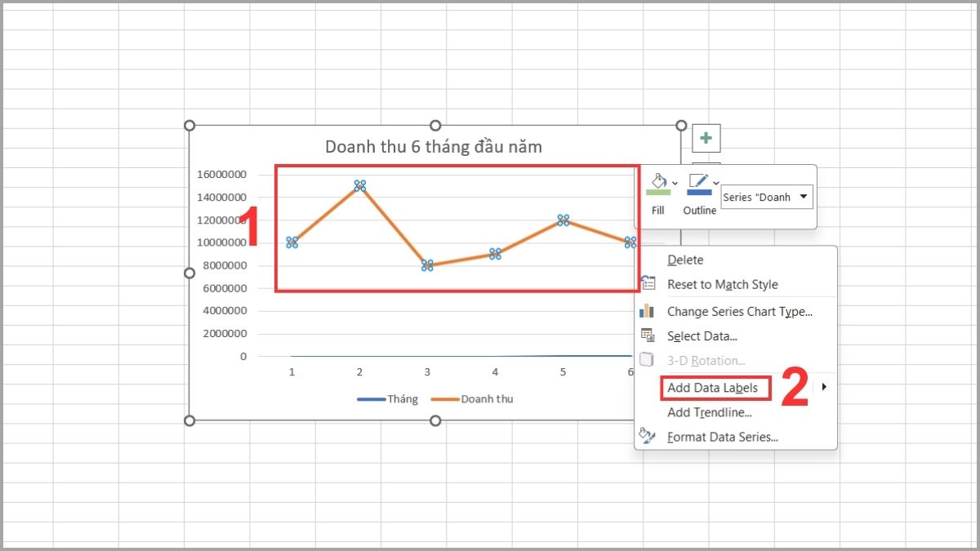Open the Outline color dropdown arrow
980x551 pixels.
click(715, 183)
